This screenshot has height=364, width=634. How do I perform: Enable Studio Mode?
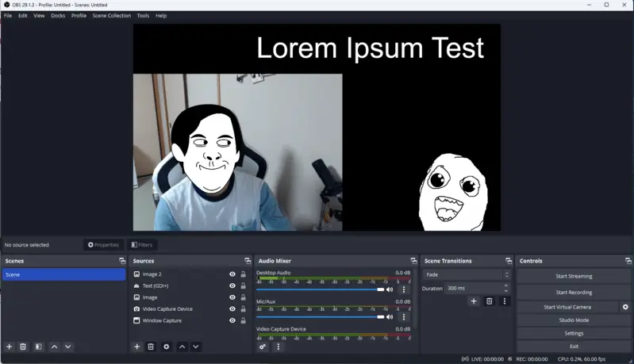point(574,320)
